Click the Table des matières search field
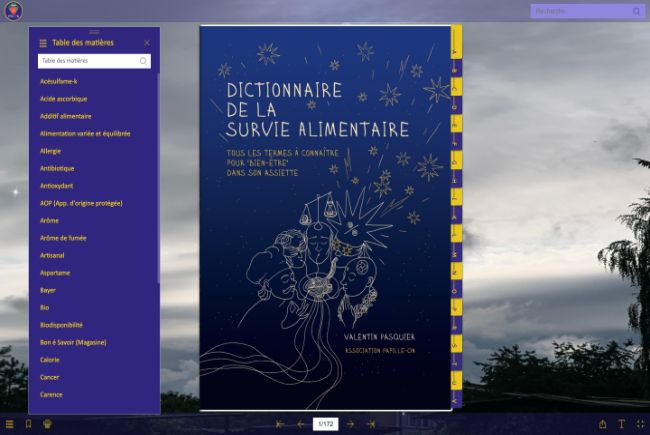 tap(87, 61)
